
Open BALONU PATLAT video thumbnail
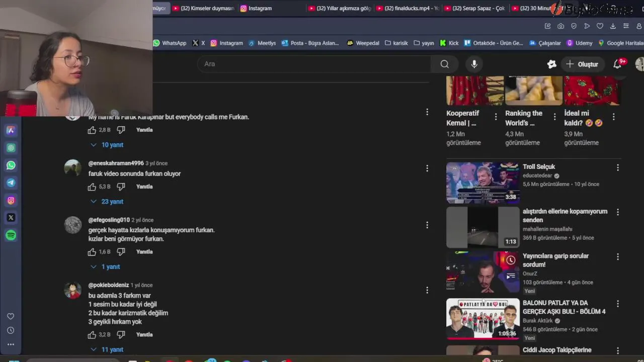(x=483, y=319)
